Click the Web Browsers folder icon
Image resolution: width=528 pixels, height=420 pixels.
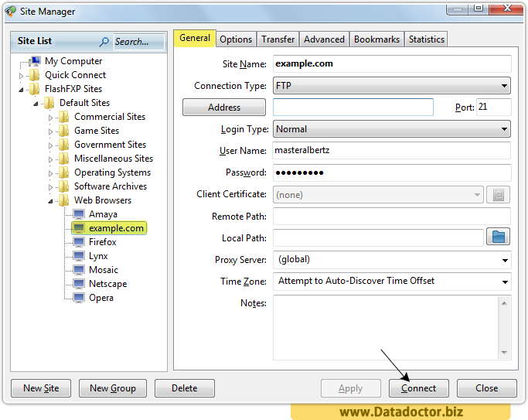point(64,200)
